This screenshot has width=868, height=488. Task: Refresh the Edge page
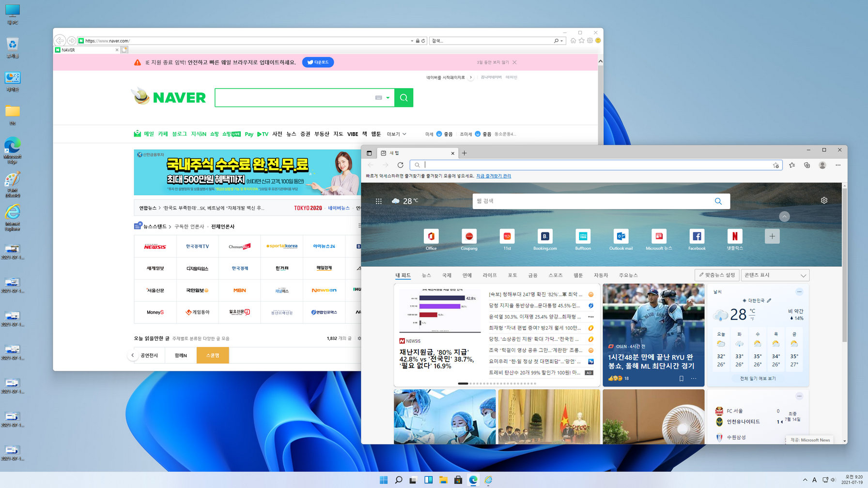(x=400, y=165)
